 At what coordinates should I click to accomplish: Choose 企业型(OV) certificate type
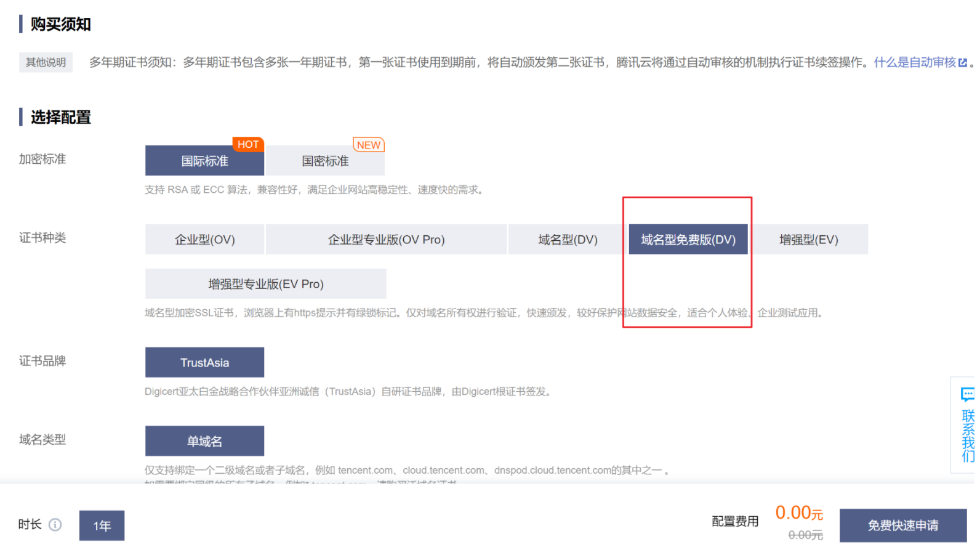coord(204,240)
